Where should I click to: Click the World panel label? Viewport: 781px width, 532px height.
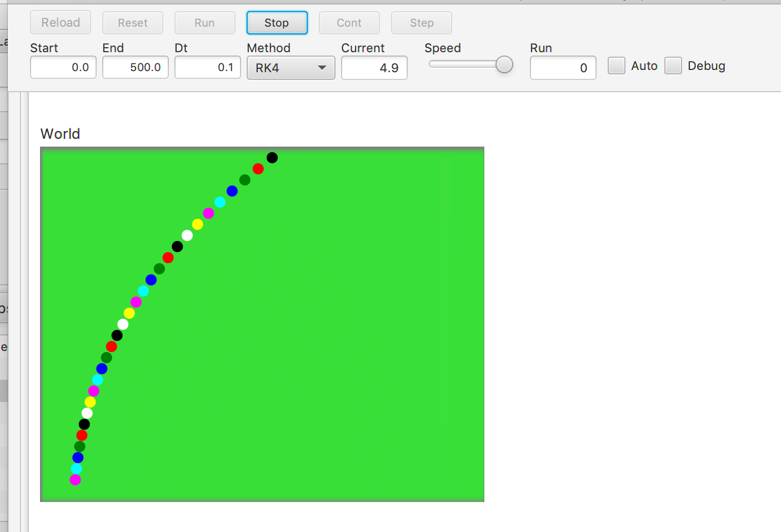coord(61,134)
